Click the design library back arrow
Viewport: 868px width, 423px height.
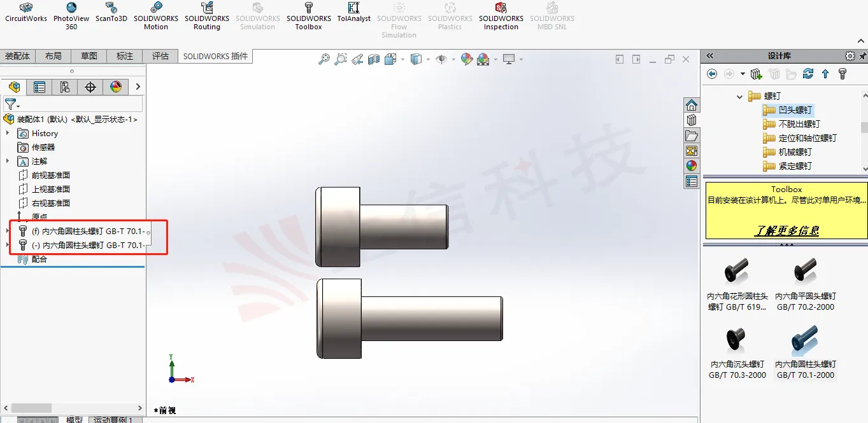[x=712, y=74]
